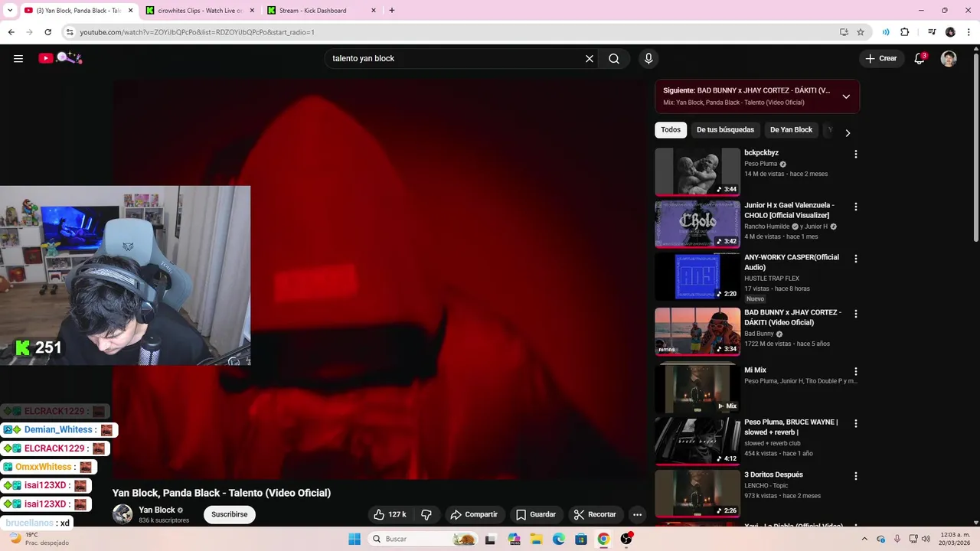Open options menu for Mi Mix
The width and height of the screenshot is (980, 551).
click(856, 371)
